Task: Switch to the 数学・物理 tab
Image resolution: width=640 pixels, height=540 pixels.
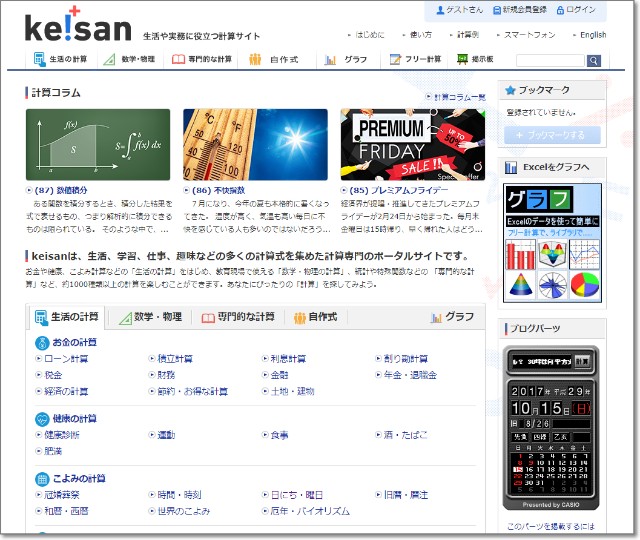Action: pyautogui.click(x=148, y=317)
